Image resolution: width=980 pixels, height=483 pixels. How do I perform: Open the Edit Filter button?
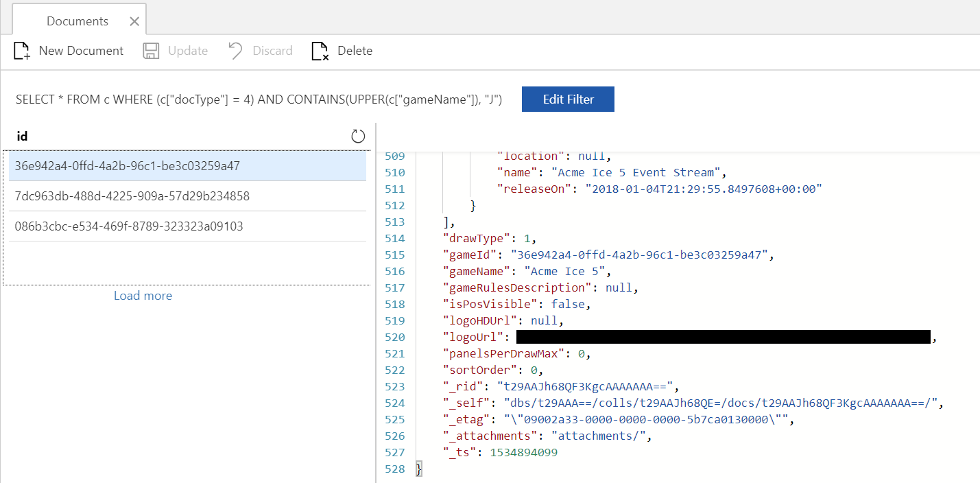click(x=568, y=99)
